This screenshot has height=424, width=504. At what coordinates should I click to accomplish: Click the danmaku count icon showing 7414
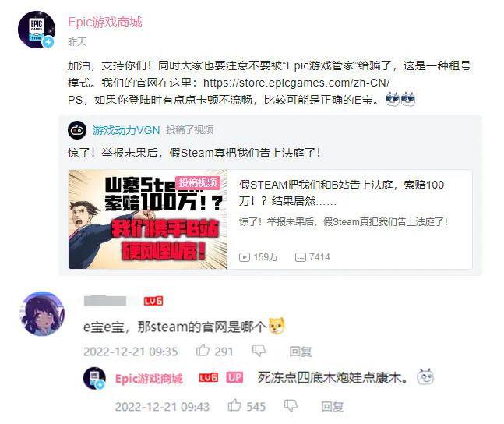tap(300, 257)
